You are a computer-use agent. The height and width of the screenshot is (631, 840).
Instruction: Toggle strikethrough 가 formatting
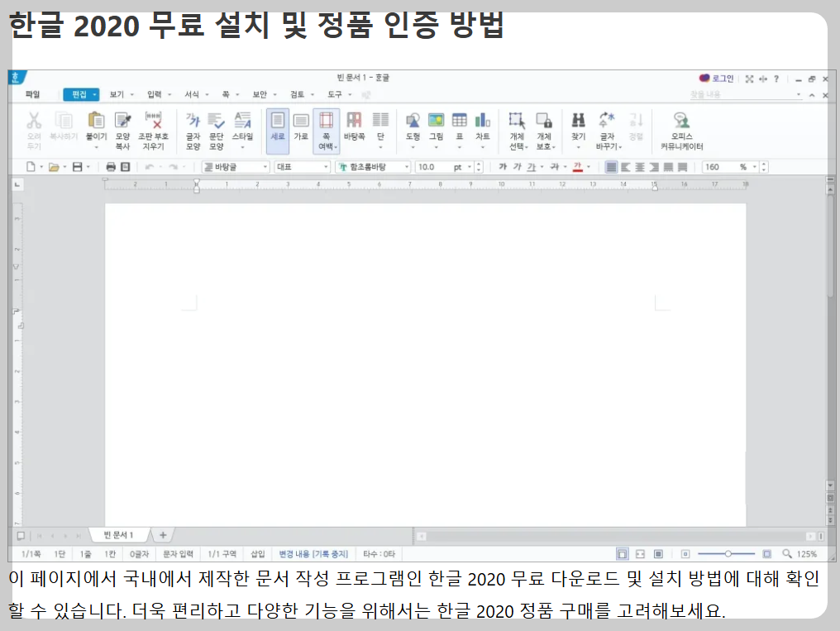(555, 167)
